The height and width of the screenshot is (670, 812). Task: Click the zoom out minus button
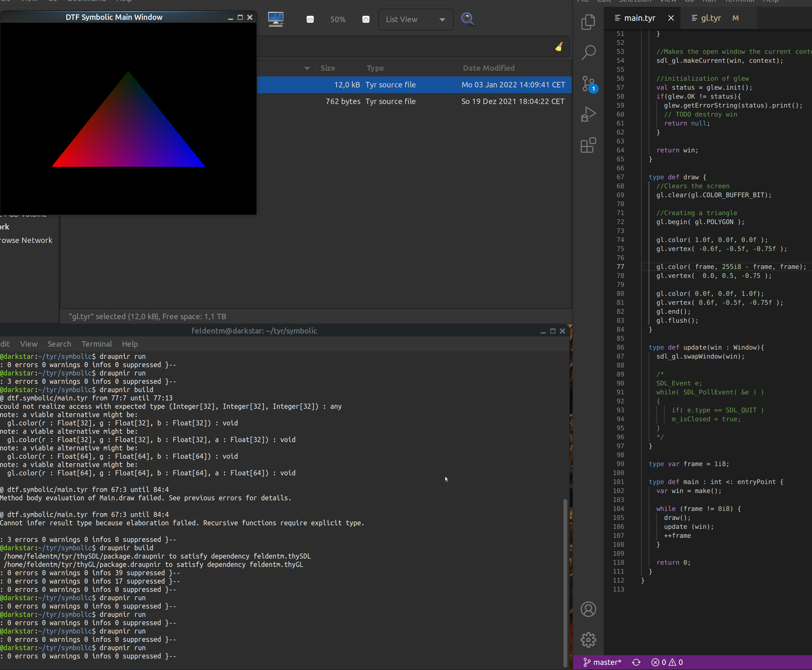pos(310,19)
